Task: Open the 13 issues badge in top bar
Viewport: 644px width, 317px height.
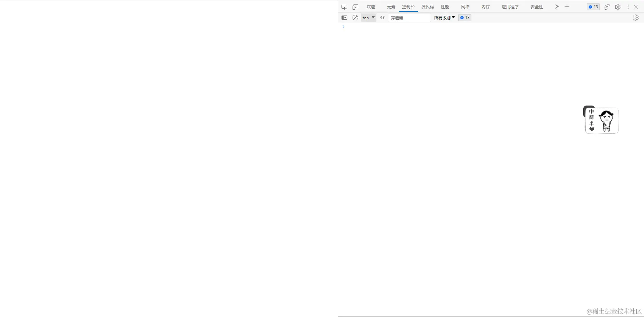Action: coord(593,7)
